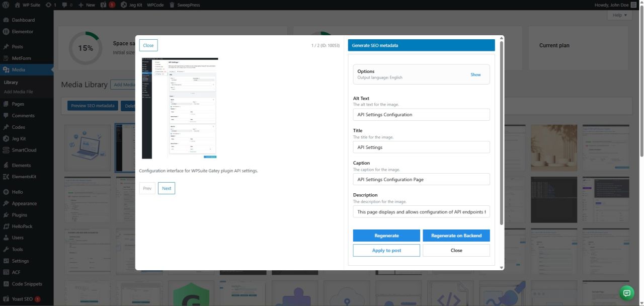Open the Elementor sidebar icon
This screenshot has height=306, width=644.
(x=6, y=32)
